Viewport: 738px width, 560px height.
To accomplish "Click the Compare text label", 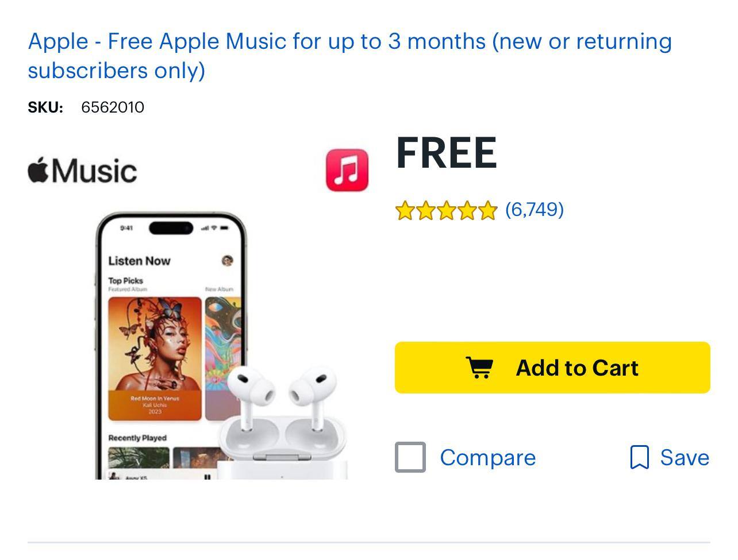I will (487, 457).
